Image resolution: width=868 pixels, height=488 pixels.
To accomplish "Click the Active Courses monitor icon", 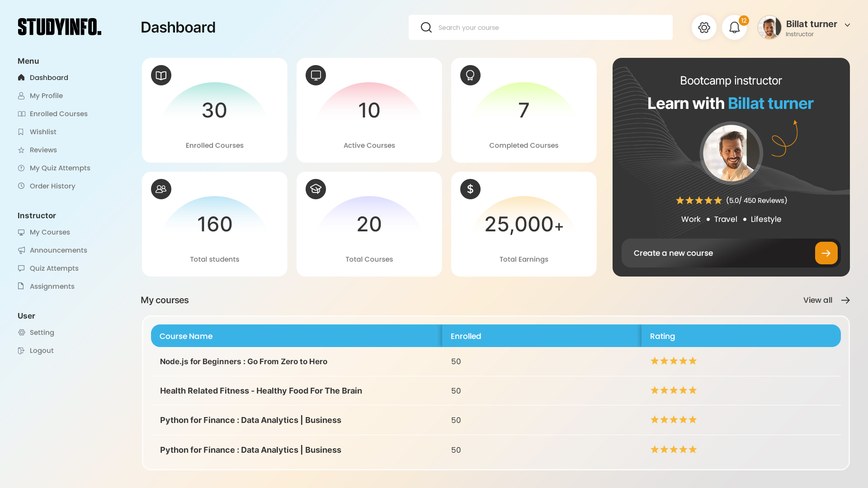I will click(x=316, y=75).
